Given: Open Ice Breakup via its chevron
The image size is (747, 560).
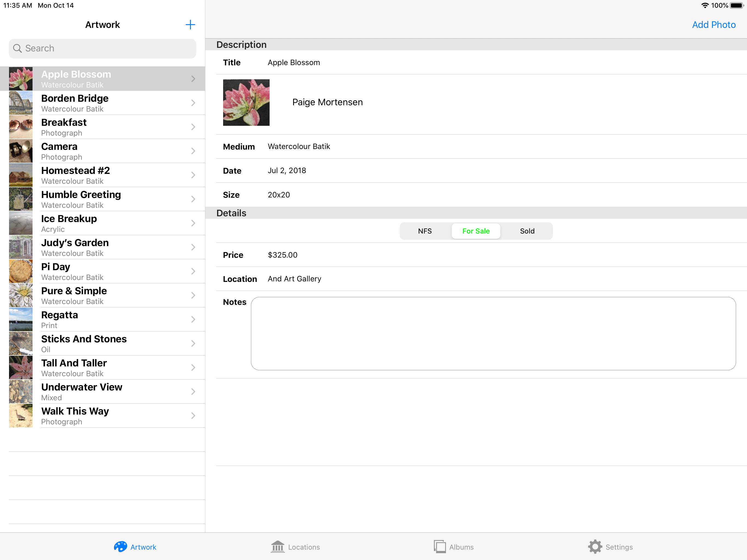Looking at the screenshot, I should click(x=193, y=223).
